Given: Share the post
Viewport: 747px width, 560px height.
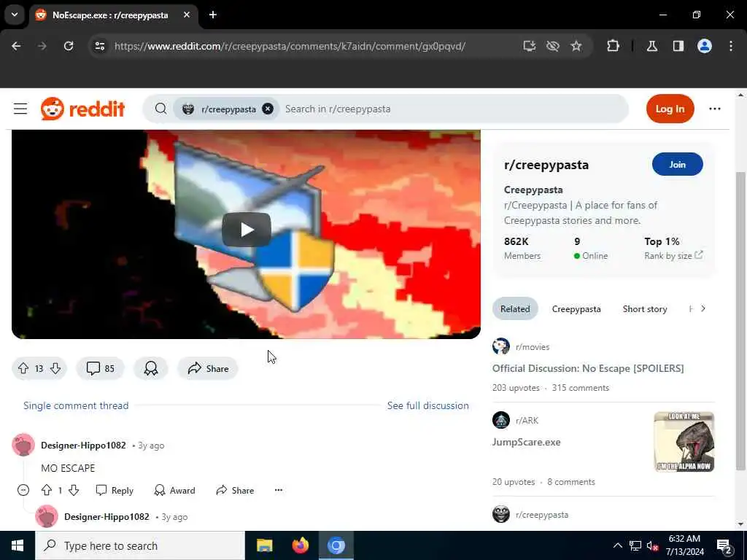Looking at the screenshot, I should 208,368.
